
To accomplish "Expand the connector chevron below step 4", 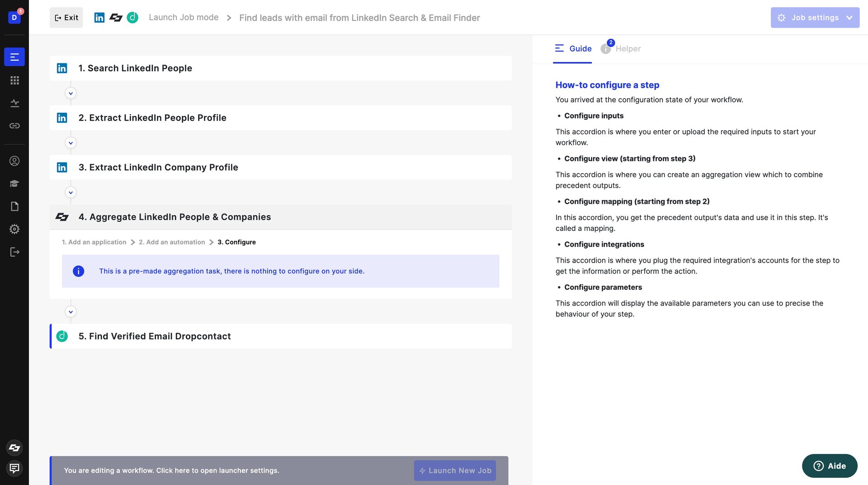I will point(71,312).
